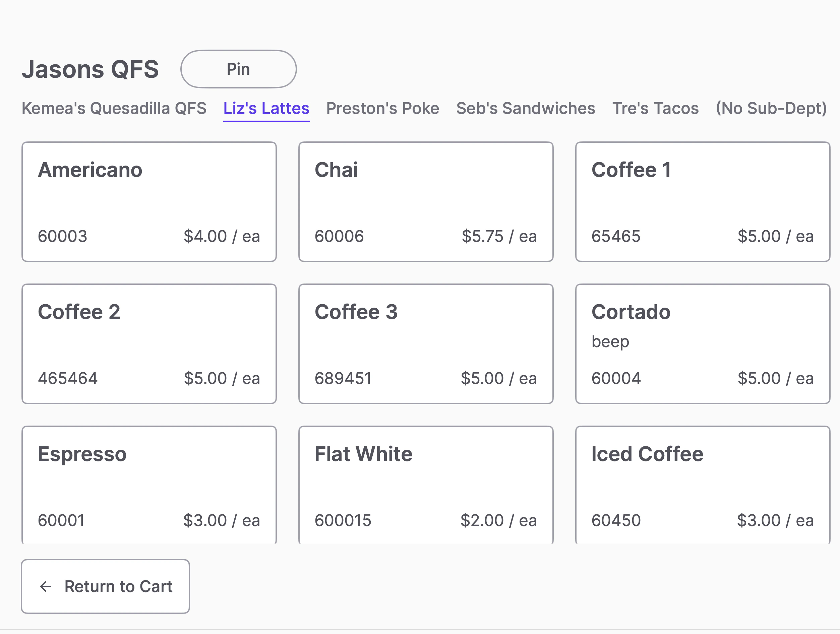Go to Seb's Sandwiches tab
This screenshot has width=840, height=634.
point(526,109)
